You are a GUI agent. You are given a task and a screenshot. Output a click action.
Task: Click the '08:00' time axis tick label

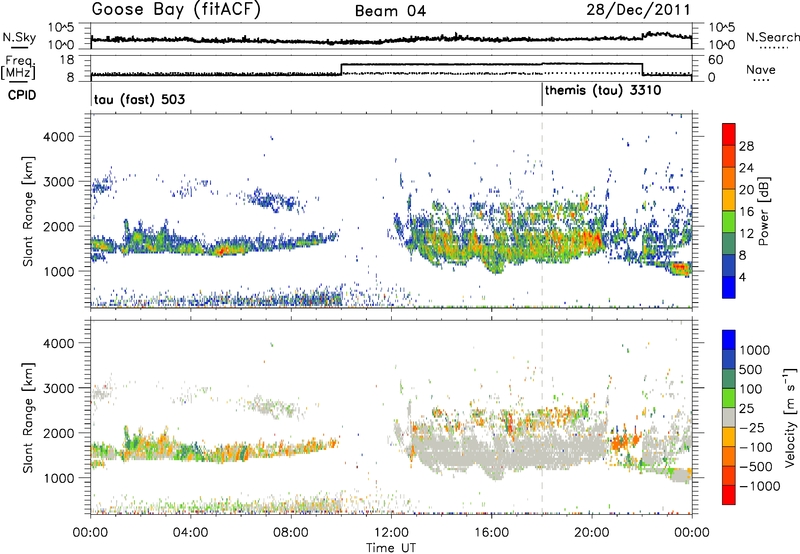click(x=291, y=533)
